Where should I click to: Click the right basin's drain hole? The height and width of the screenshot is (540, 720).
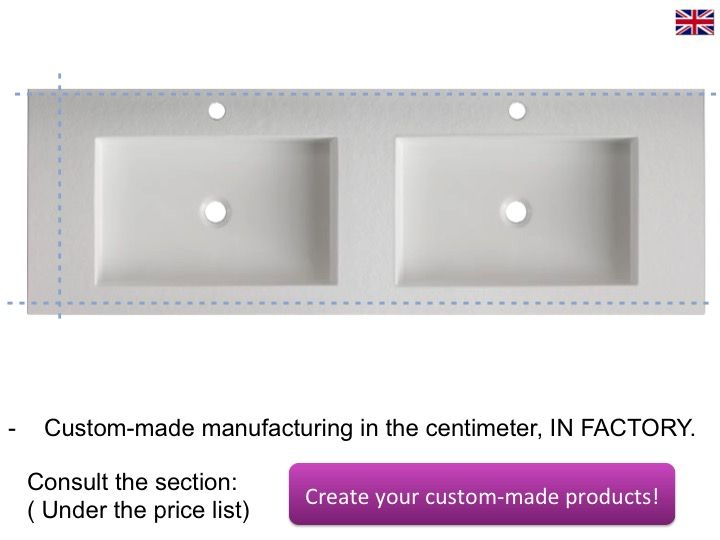(516, 211)
